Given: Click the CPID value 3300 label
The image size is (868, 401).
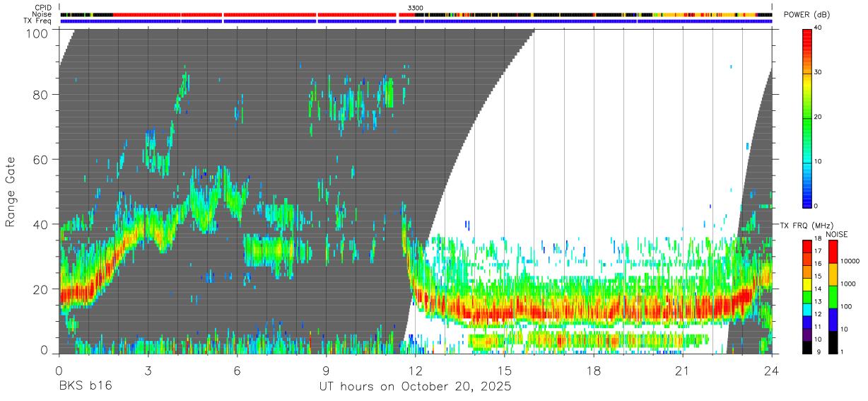Looking at the screenshot, I should 416,8.
